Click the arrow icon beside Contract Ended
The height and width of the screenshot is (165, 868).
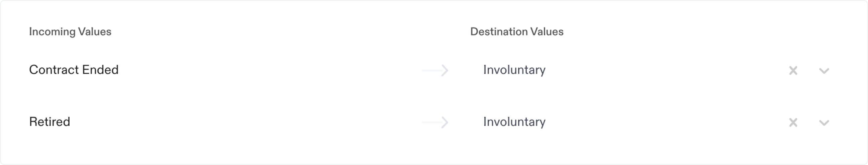tap(435, 71)
